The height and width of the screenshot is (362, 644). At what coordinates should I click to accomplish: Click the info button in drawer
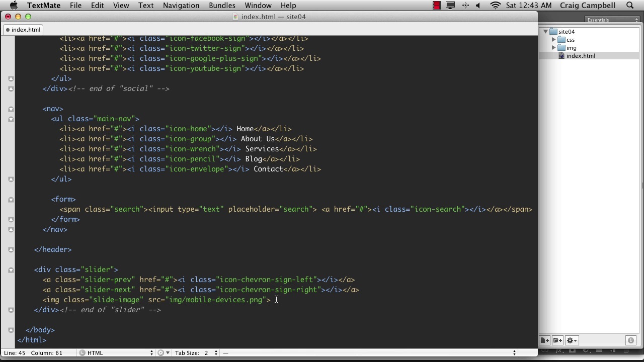pos(631,340)
